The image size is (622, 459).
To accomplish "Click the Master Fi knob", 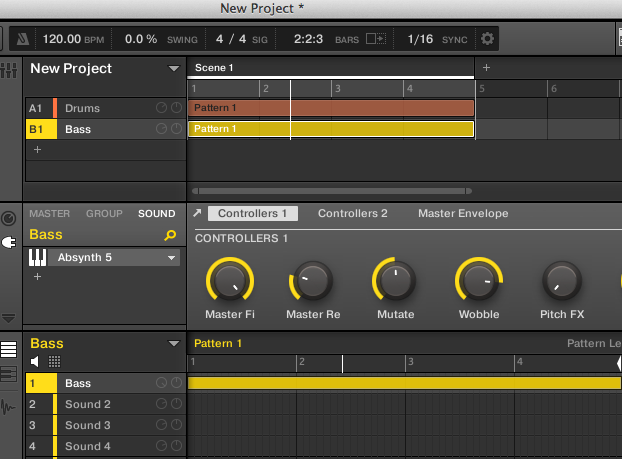I will pos(230,280).
